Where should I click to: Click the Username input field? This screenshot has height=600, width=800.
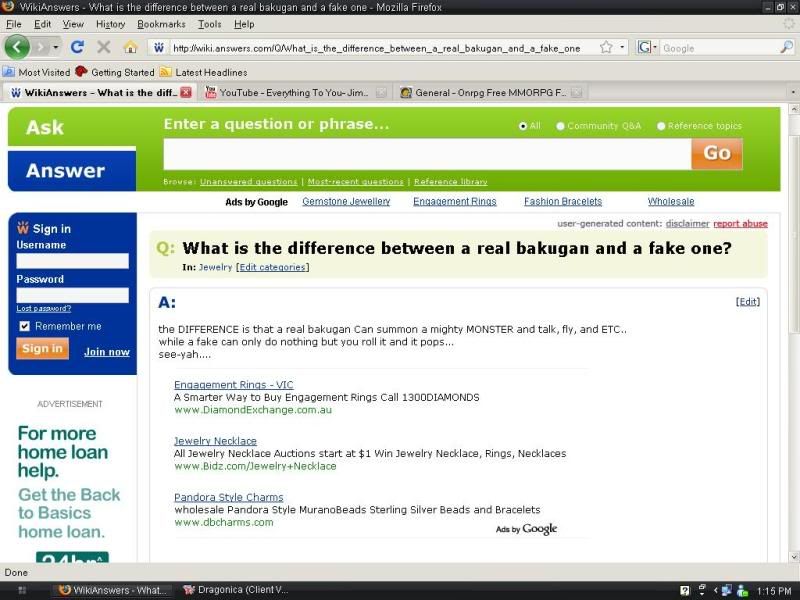click(x=72, y=261)
